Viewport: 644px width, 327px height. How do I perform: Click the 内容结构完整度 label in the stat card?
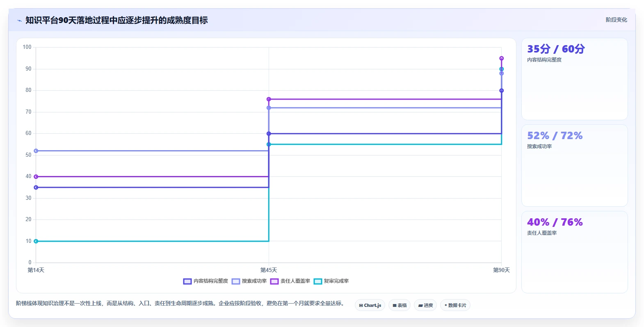point(544,60)
